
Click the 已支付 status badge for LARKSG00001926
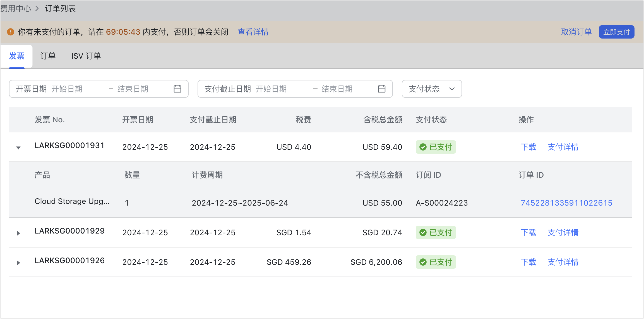[436, 262]
